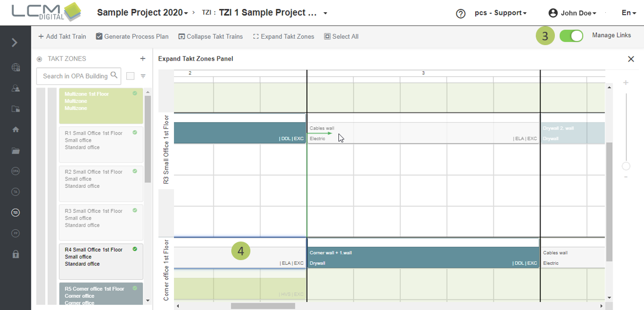Expand the John Doe user menu
Viewport: 644px width, 310px height.
(x=573, y=13)
